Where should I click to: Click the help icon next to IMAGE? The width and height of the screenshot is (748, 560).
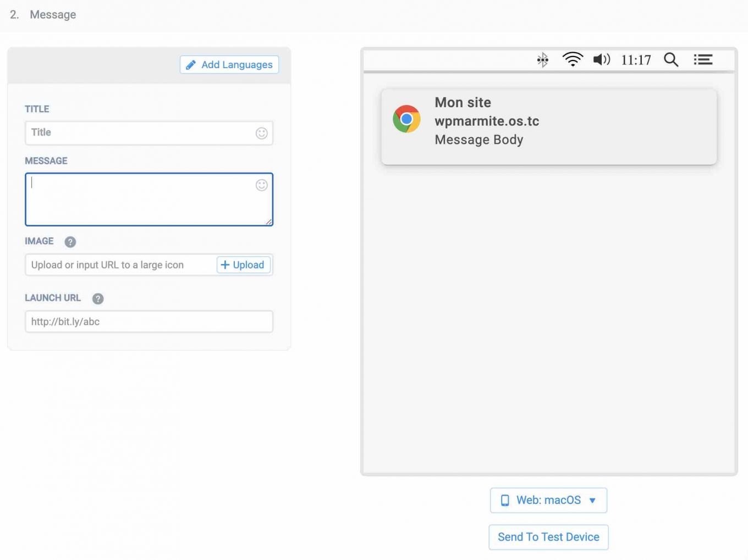[70, 242]
